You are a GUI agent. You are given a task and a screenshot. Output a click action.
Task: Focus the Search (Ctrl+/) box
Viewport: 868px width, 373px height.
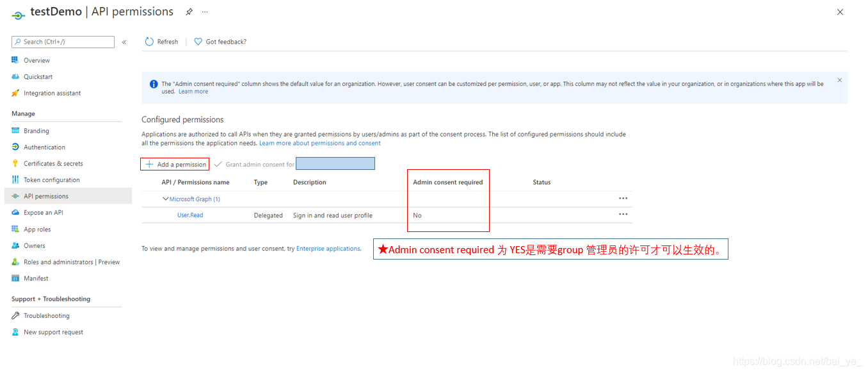point(63,42)
